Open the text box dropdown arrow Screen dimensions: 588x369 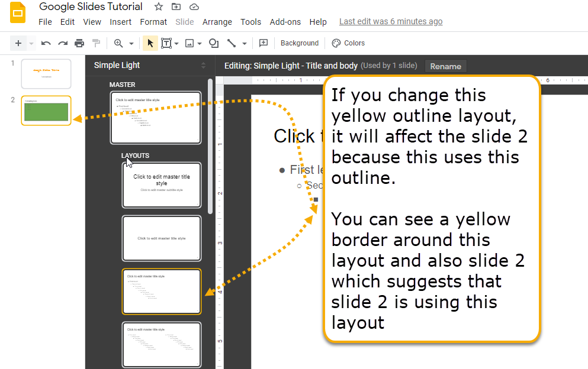coord(176,43)
